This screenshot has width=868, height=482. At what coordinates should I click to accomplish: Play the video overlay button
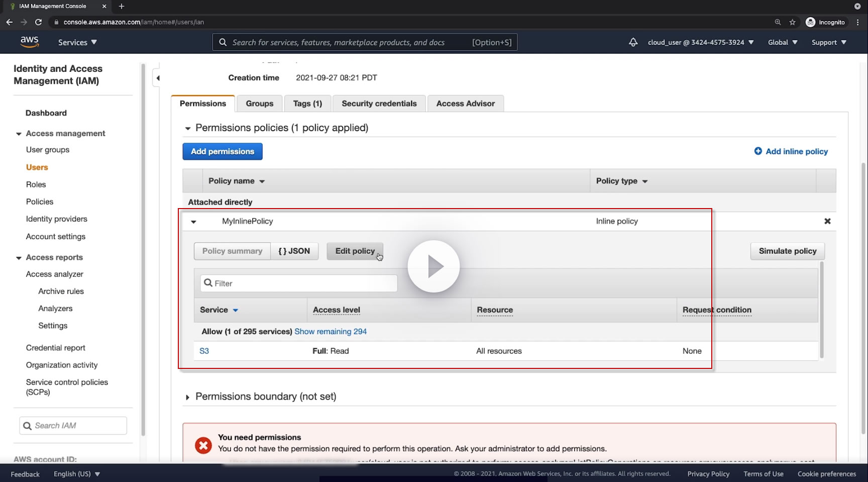point(433,266)
